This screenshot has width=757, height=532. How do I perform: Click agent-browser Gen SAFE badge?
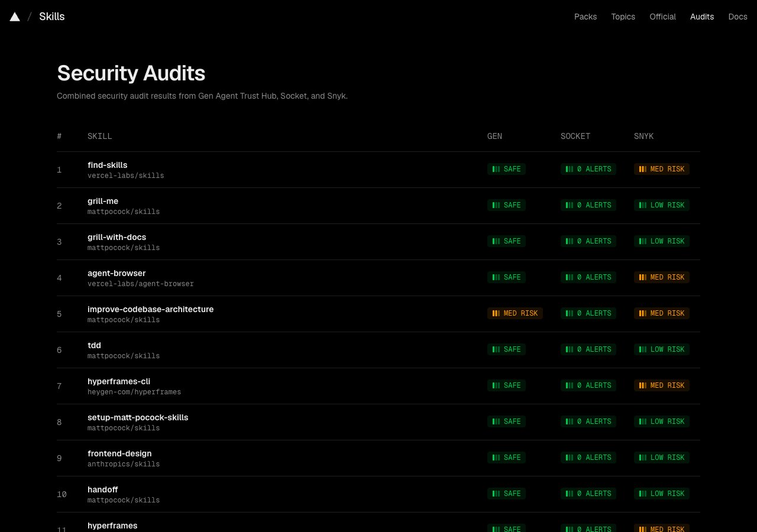point(506,277)
